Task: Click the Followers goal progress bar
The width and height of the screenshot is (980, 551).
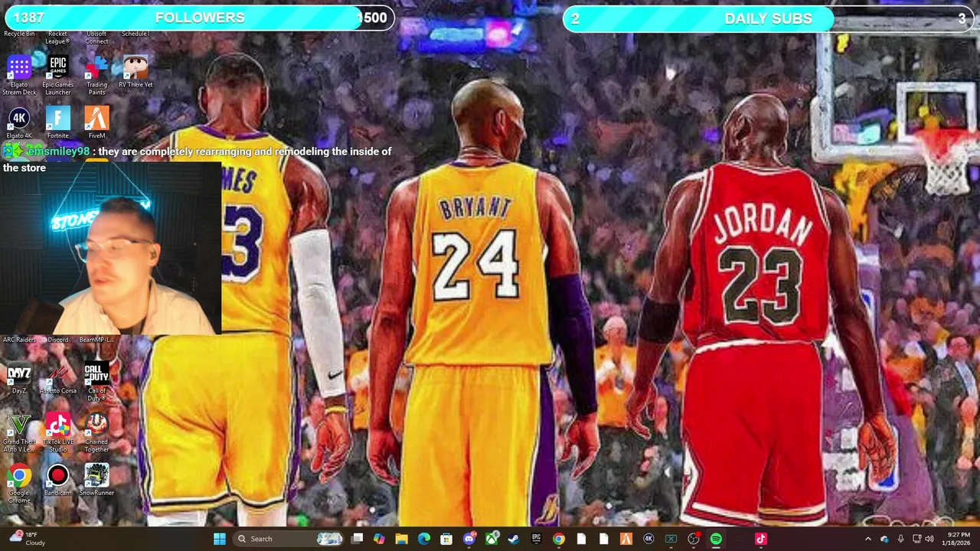Action: tap(198, 18)
